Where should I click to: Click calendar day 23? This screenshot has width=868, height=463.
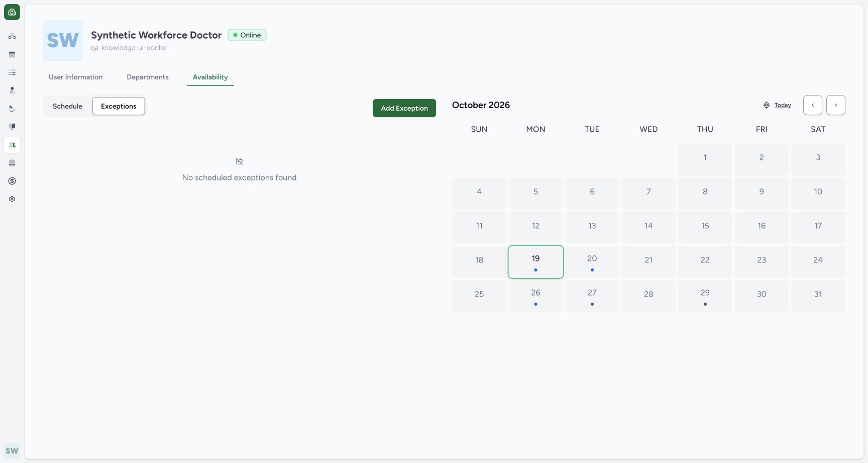[x=762, y=262]
